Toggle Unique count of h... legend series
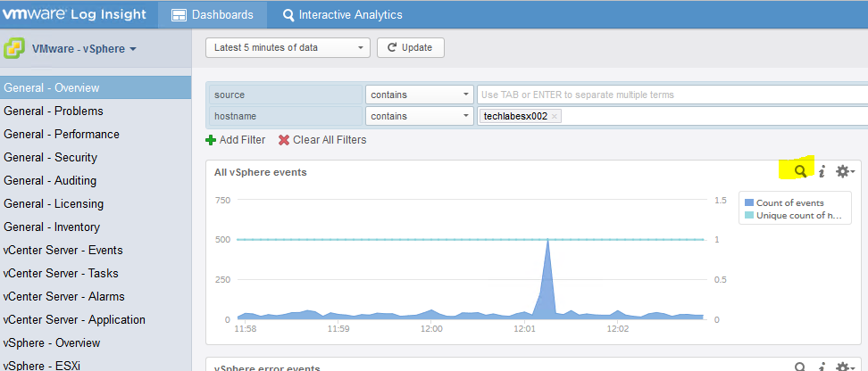The image size is (868, 371). click(x=793, y=216)
